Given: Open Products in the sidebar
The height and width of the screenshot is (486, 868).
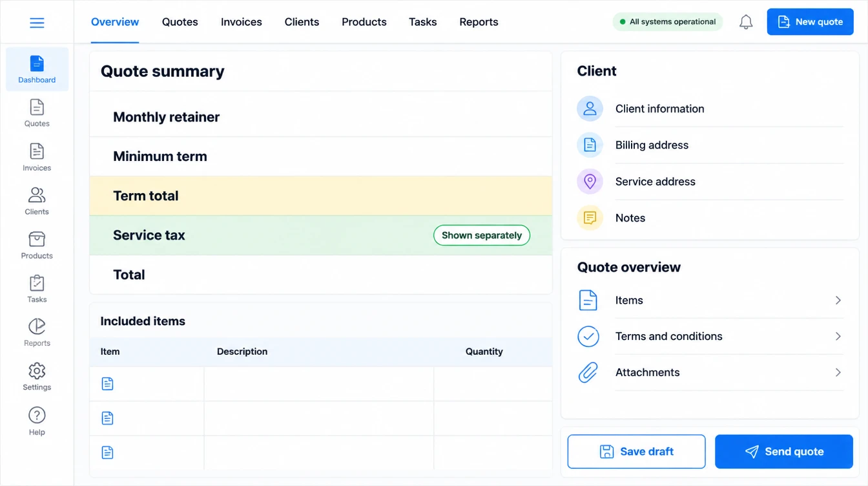Looking at the screenshot, I should pos(37,245).
